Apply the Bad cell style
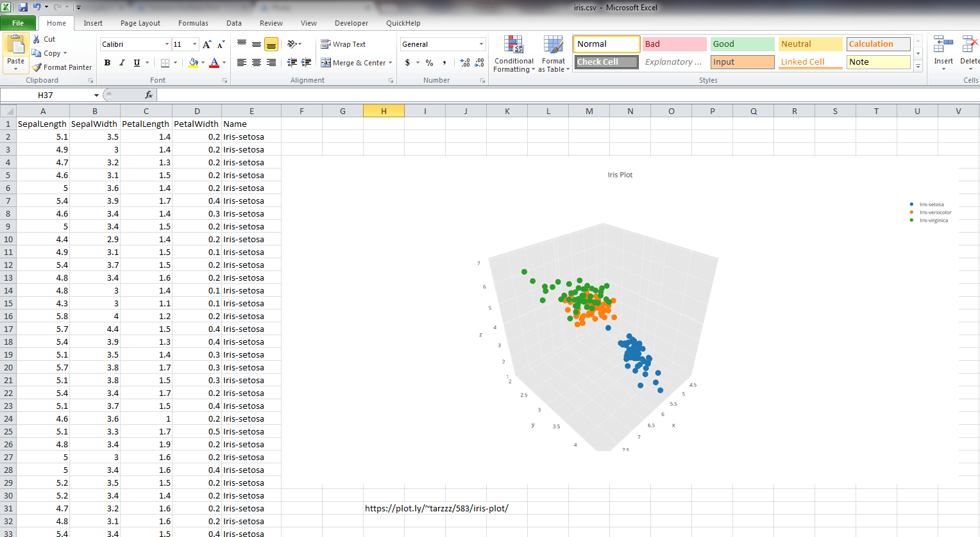 pyautogui.click(x=674, y=44)
